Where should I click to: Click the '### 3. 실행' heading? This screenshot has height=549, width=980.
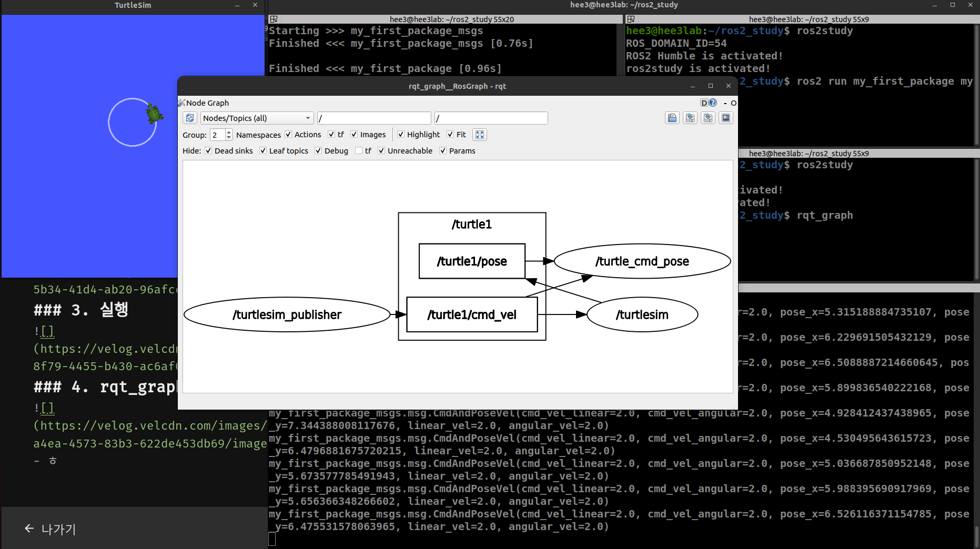(81, 310)
